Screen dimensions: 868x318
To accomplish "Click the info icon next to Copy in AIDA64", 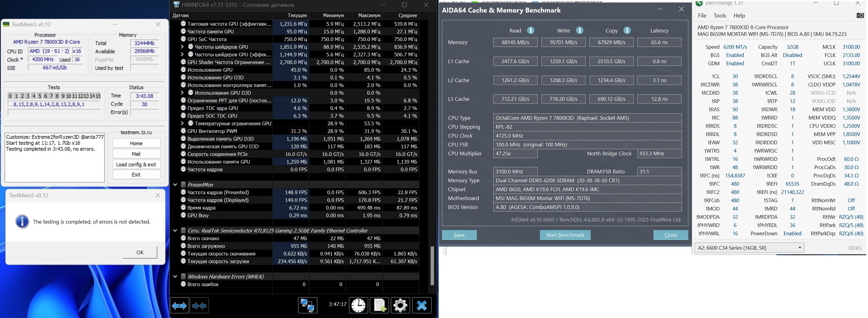I will point(627,30).
